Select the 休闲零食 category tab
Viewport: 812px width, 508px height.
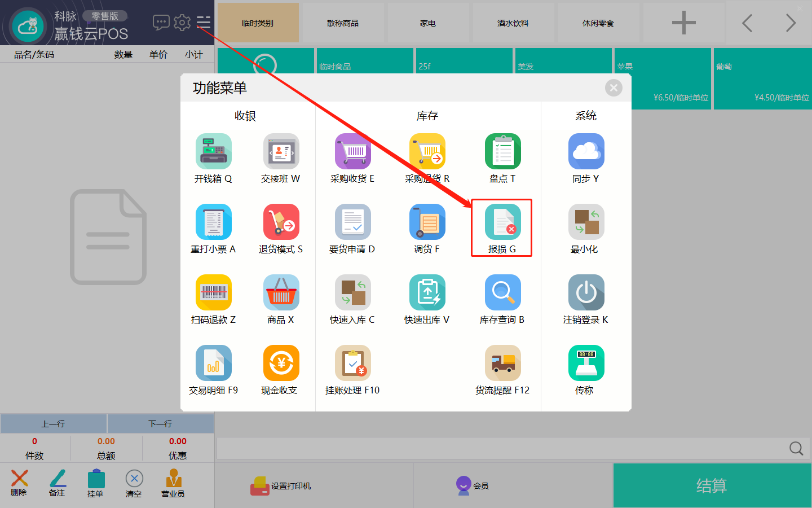[x=598, y=23]
